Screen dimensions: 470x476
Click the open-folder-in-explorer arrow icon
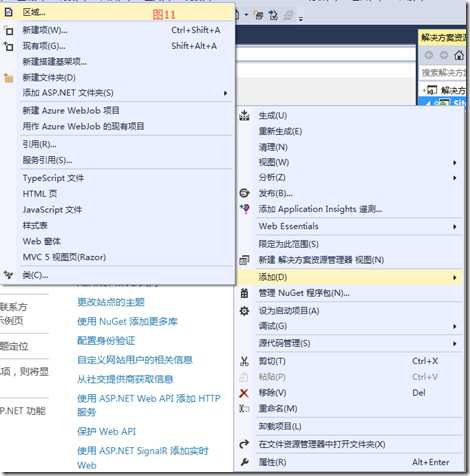pos(244,444)
